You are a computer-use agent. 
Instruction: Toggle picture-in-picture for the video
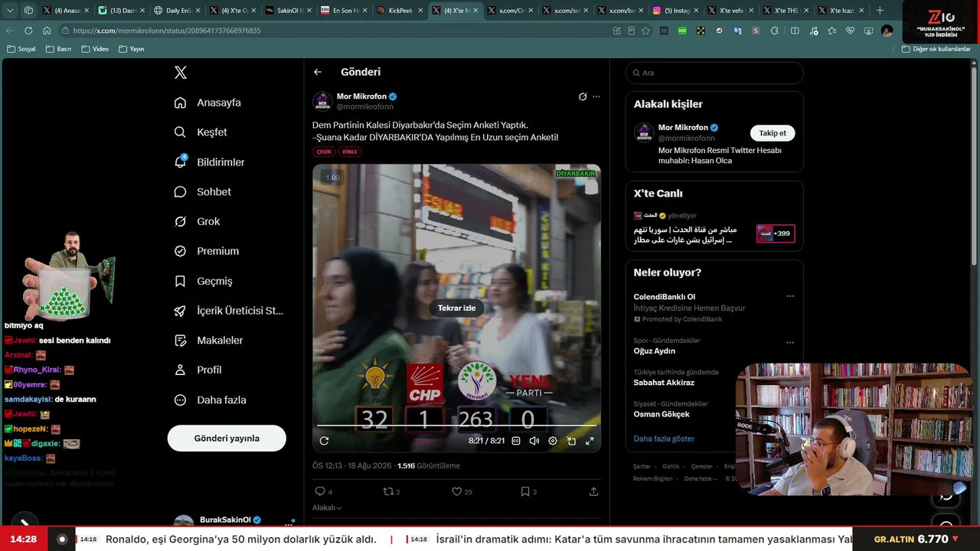[x=571, y=441]
